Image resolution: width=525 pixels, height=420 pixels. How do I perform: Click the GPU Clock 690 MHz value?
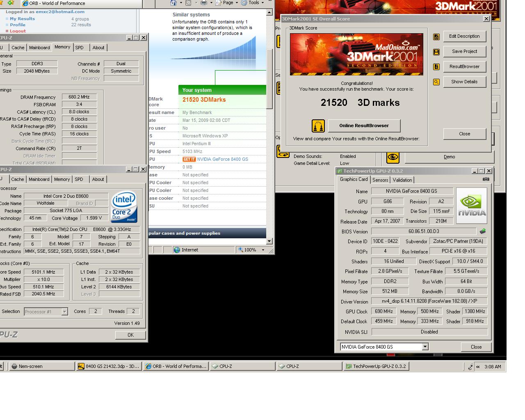(x=384, y=311)
